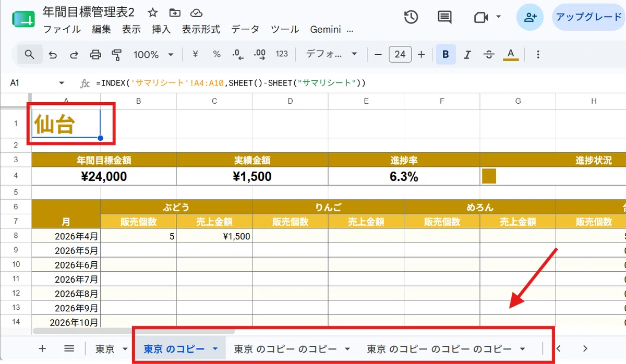The height and width of the screenshot is (364, 626).
Task: Select row header 8
Action: click(16, 236)
